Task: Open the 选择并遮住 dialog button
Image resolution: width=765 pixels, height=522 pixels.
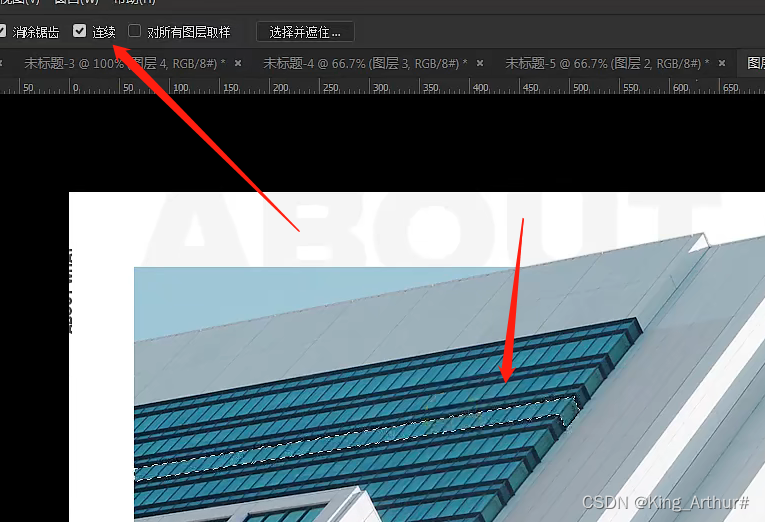Action: 305,32
